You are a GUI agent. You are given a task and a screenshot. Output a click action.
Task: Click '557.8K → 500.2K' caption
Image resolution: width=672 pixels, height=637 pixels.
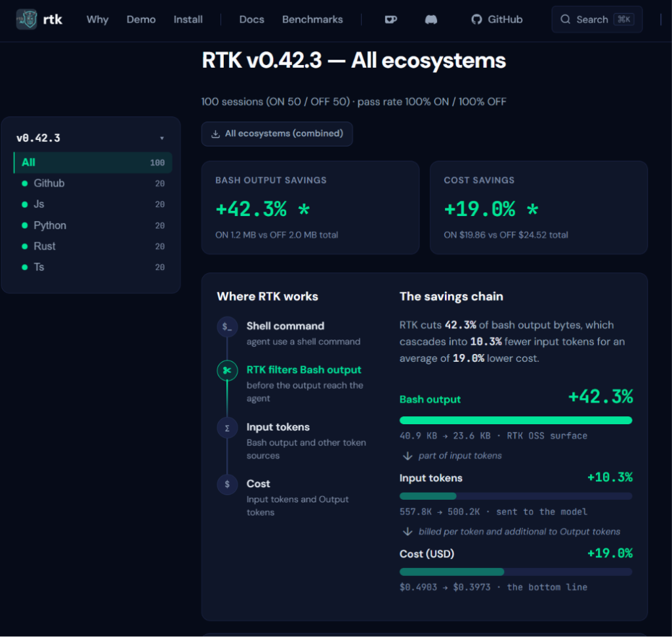440,512
